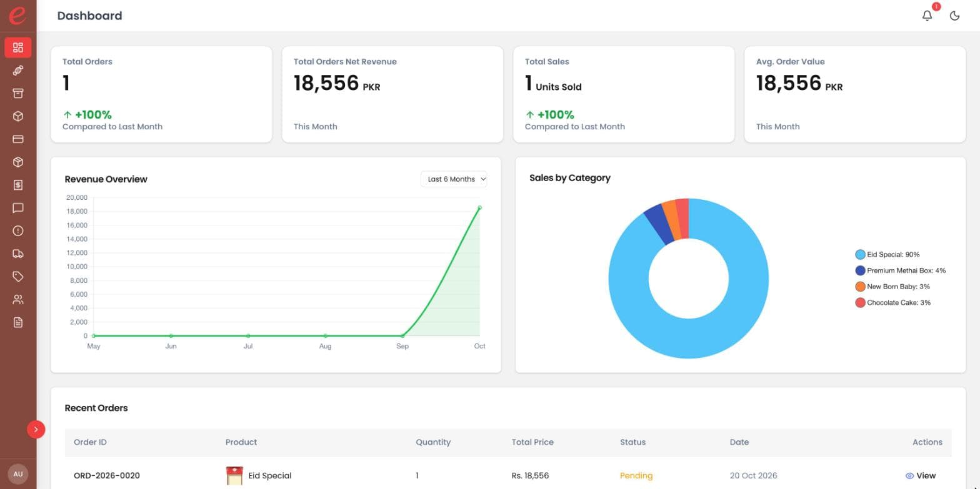Open the dollar receipt icon in sidebar
The width and height of the screenshot is (980, 489).
point(18,185)
